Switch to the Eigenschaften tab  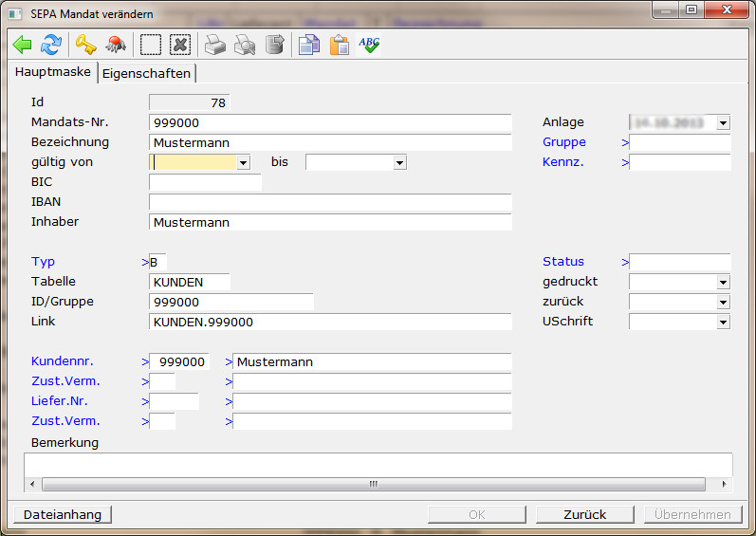pyautogui.click(x=146, y=73)
